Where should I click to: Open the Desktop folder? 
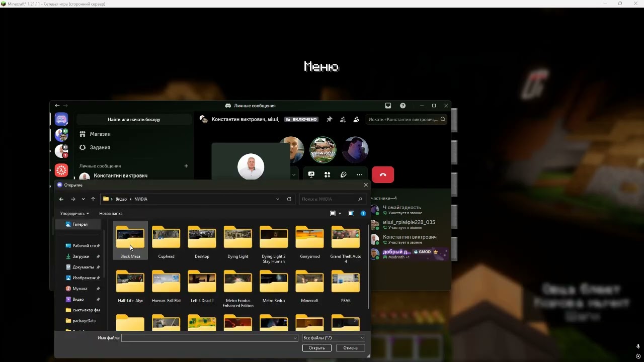pyautogui.click(x=202, y=241)
